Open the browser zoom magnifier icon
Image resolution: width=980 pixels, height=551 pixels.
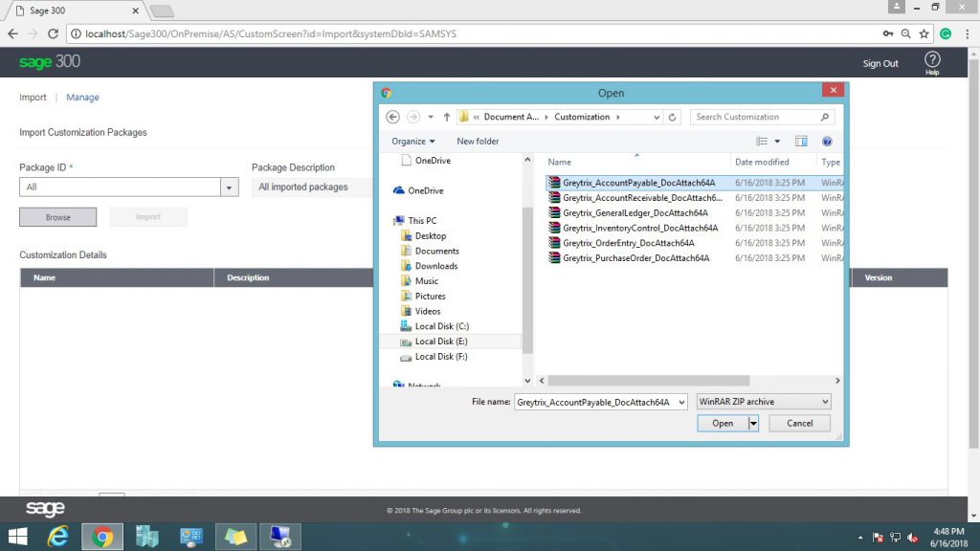click(905, 33)
